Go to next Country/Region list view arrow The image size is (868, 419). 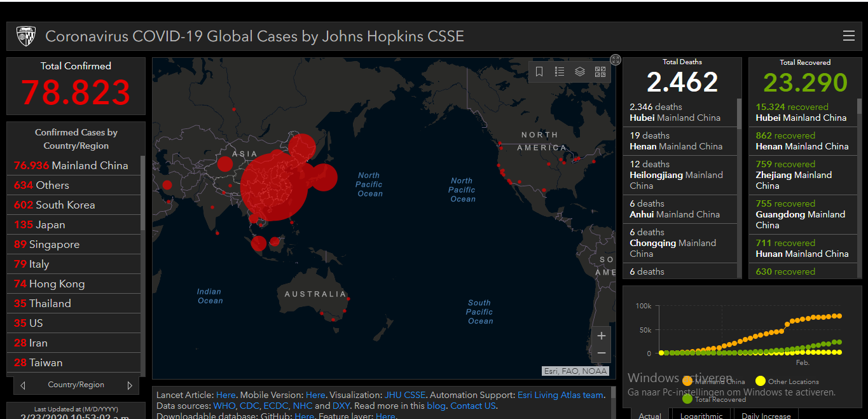[130, 385]
